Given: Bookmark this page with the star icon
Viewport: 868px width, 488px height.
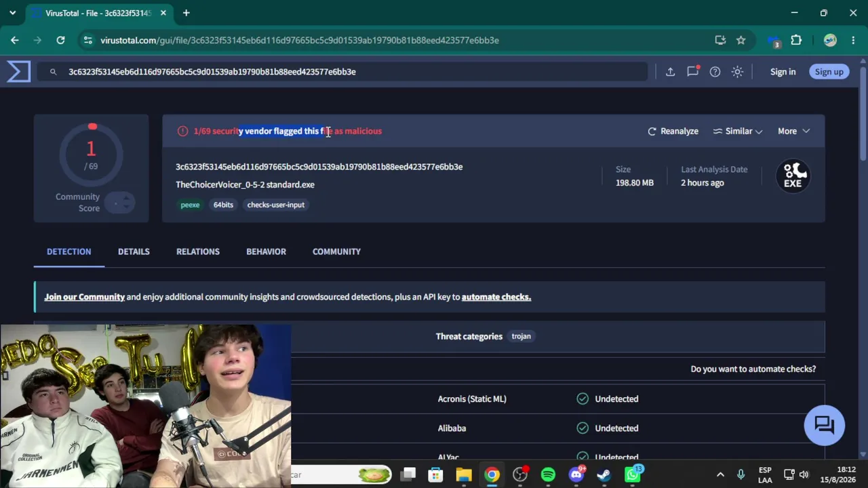Looking at the screenshot, I should point(741,40).
